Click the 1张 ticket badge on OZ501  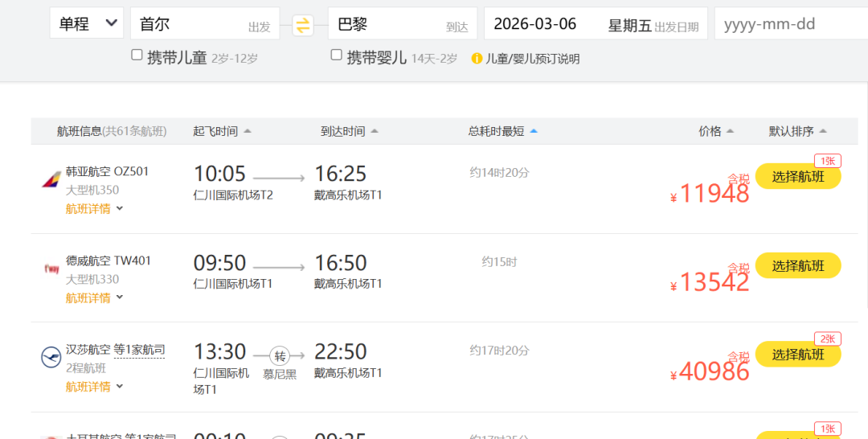point(828,161)
